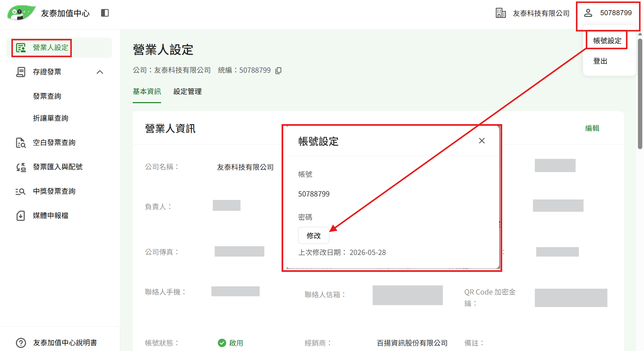The width and height of the screenshot is (644, 351).
Task: Click the 中獎發票查詢 icon
Action: (21, 191)
